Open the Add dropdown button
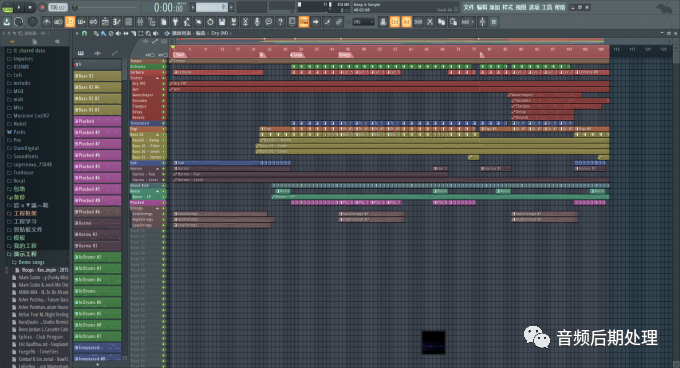The height and width of the screenshot is (368, 680). click(x=467, y=22)
